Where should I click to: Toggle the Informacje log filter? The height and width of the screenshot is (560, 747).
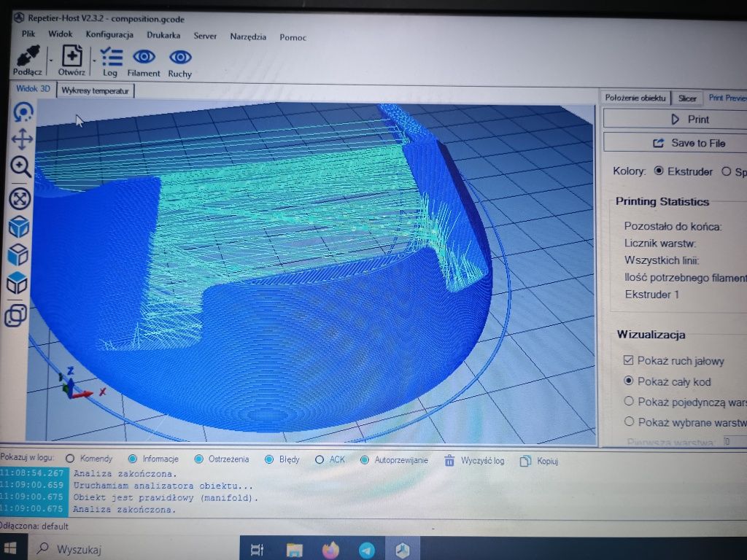(x=133, y=459)
